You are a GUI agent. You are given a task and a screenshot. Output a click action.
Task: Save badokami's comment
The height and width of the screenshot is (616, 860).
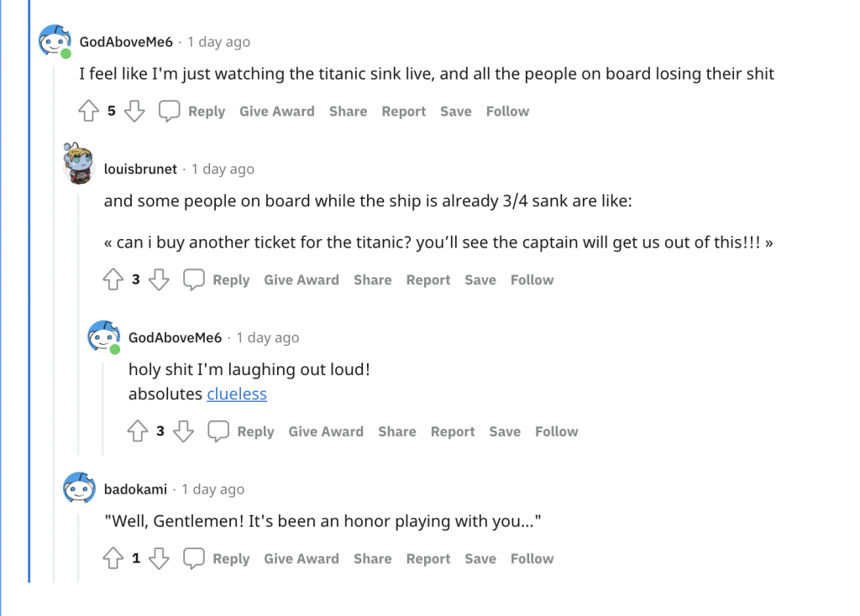click(480, 559)
